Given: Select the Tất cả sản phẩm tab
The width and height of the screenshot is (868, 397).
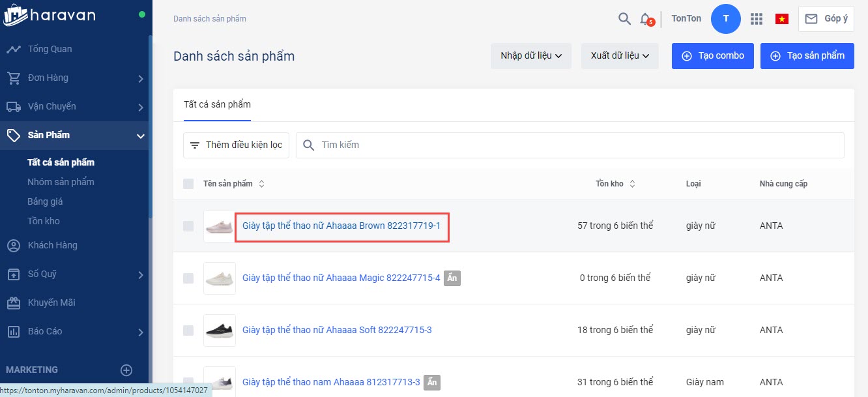Looking at the screenshot, I should 217,104.
